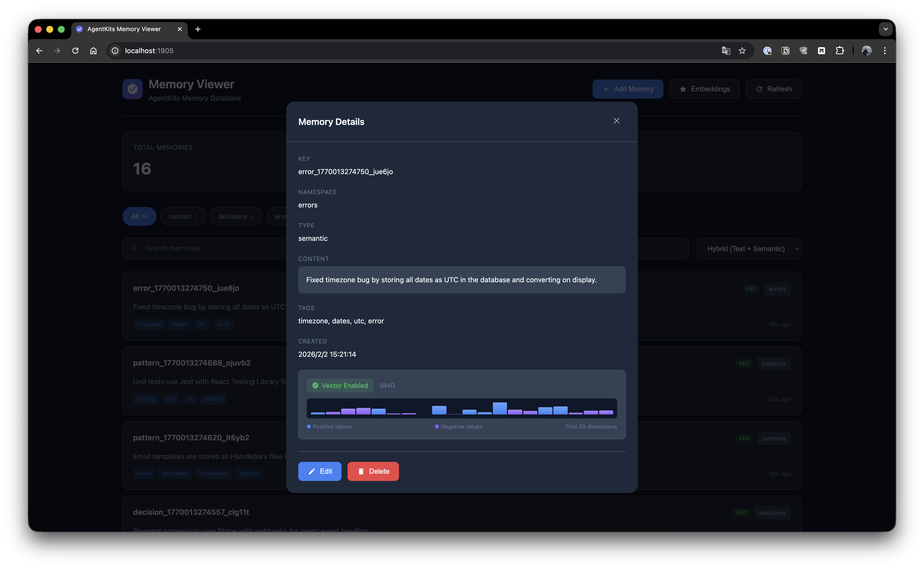Open browser extensions puzzle icon
924x569 pixels.
point(840,51)
